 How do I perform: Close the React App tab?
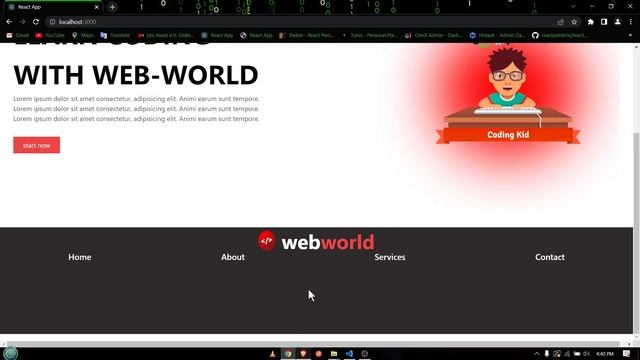click(x=96, y=7)
